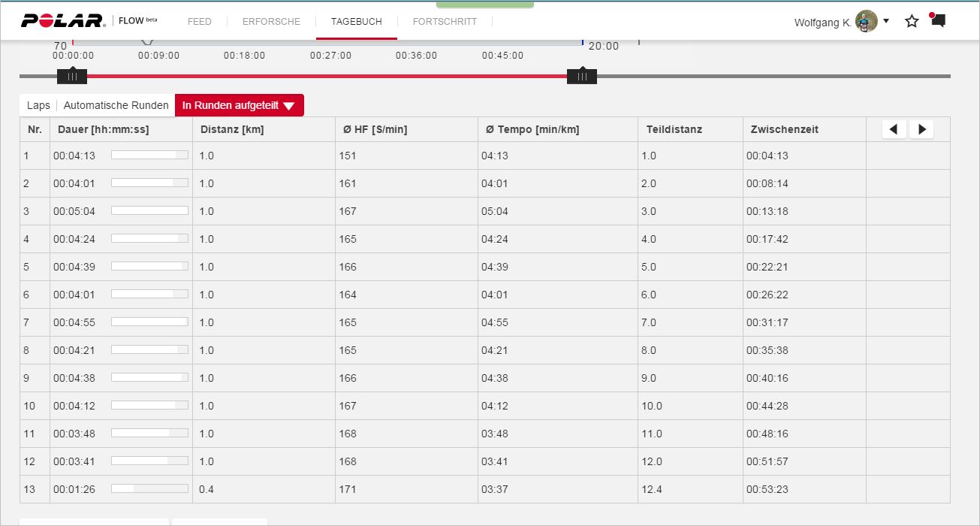Select the TAGEBUCH tab
The width and height of the screenshot is (980, 526).
coord(356,22)
